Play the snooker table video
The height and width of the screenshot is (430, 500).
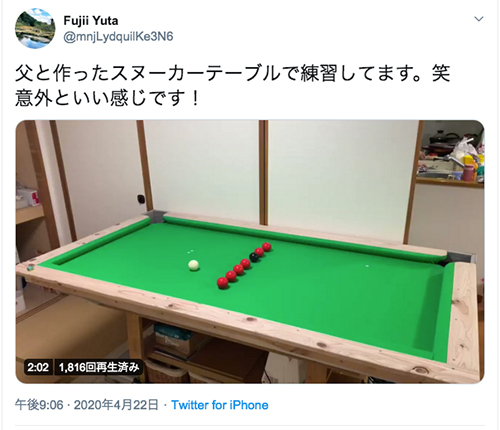coord(250,252)
